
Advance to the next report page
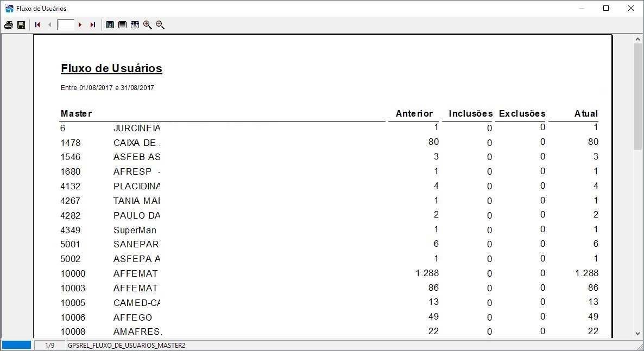coord(80,25)
